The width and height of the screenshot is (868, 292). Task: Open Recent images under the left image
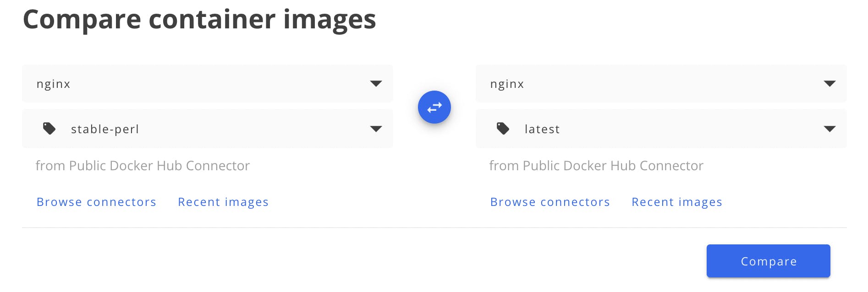223,202
